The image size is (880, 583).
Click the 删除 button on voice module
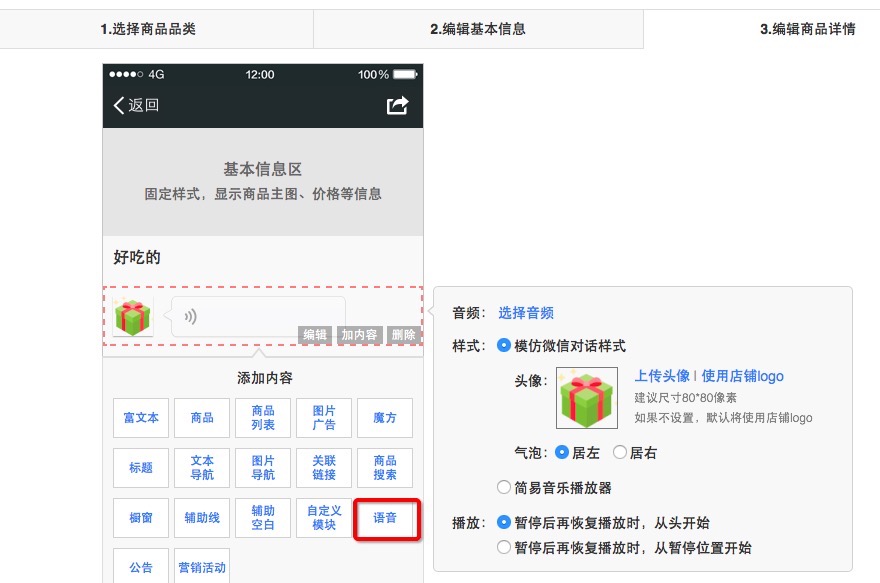coord(403,335)
